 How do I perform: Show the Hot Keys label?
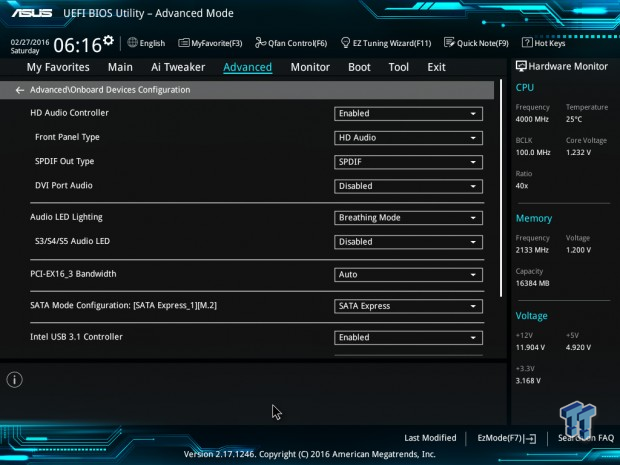(550, 43)
